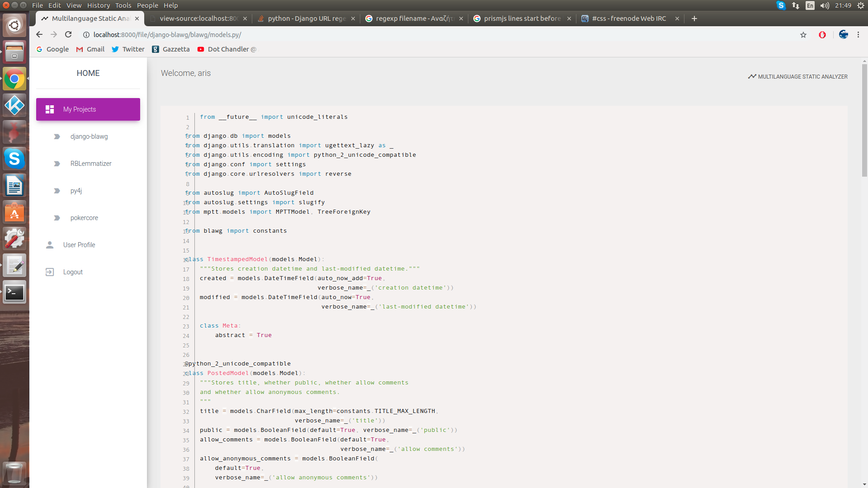Open the system power menu gear
The height and width of the screenshot is (488, 868).
(x=861, y=5)
